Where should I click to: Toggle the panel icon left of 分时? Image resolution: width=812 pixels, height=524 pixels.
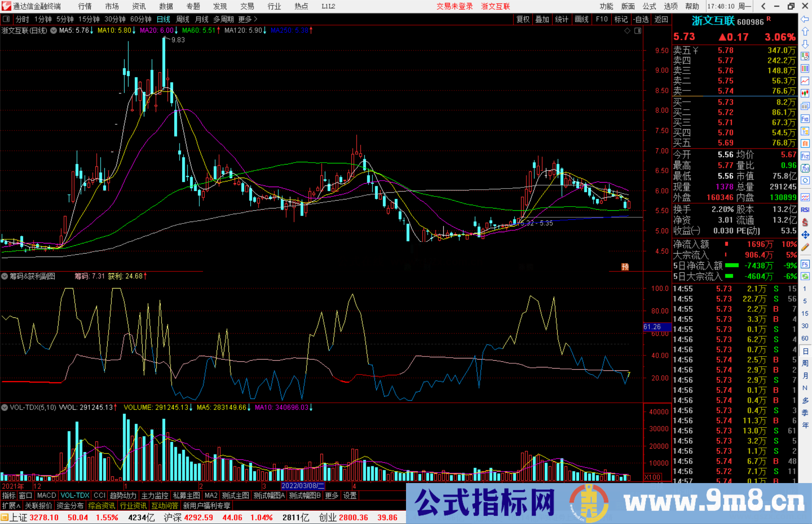(x=6, y=19)
